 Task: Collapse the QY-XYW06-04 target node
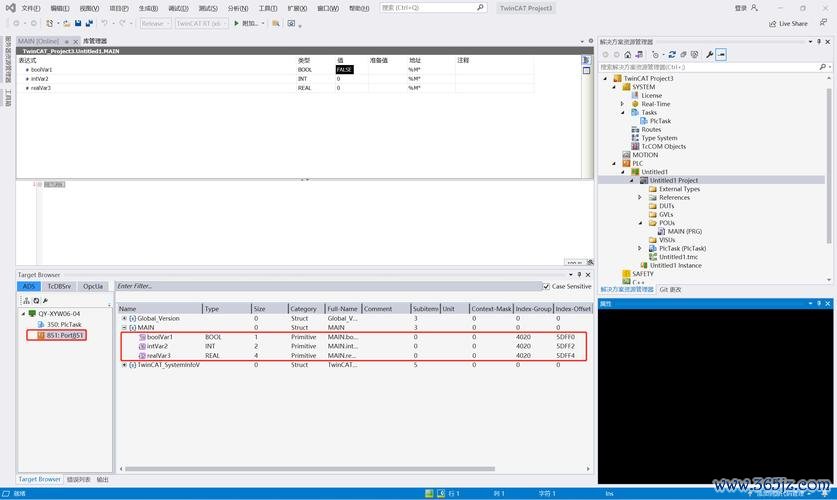tap(23, 314)
